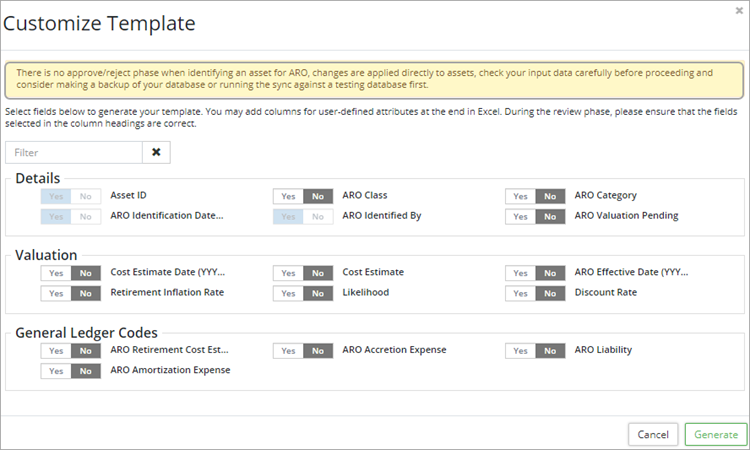Viewport: 750px width, 450px height.
Task: Set ARO Category toggle to Yes
Action: 520,196
